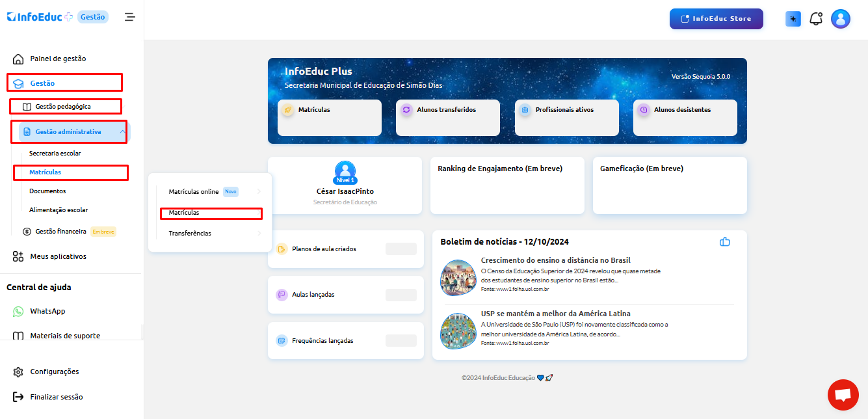This screenshot has width=868, height=419.
Task: Open the Alunos transferidos card
Action: (448, 118)
